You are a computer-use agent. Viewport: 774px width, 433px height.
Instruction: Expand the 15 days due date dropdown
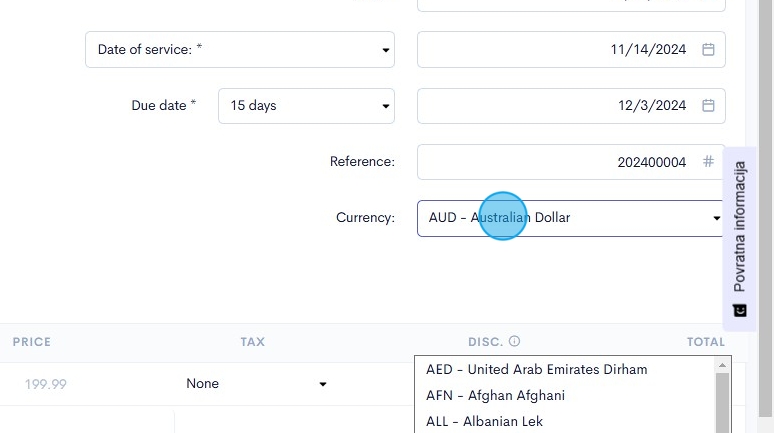(x=306, y=105)
